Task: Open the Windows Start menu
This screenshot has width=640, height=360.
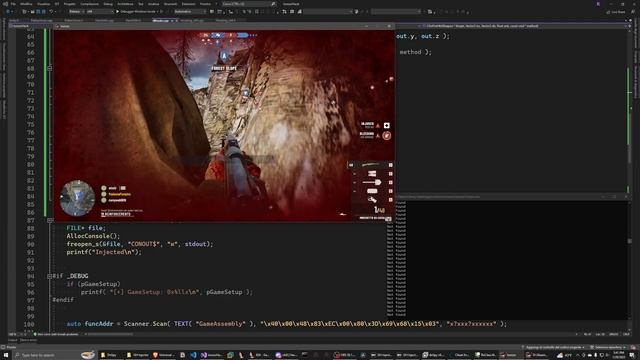Action: 6,355
